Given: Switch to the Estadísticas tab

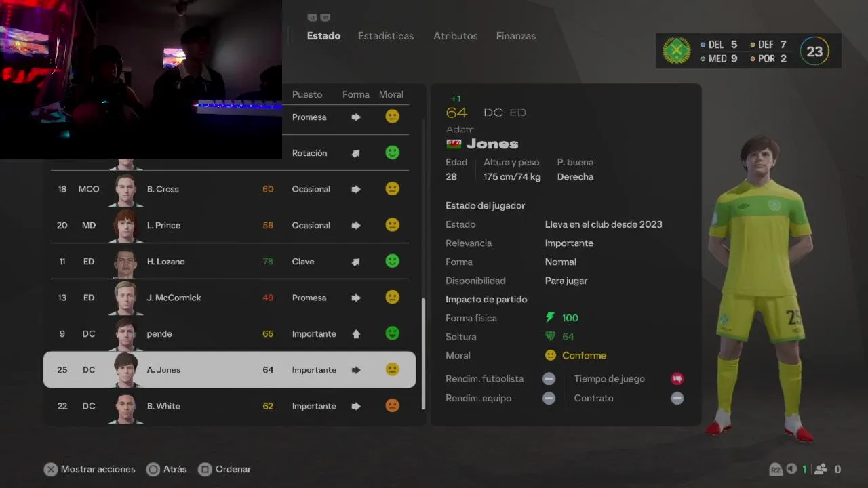Looking at the screenshot, I should click(386, 36).
